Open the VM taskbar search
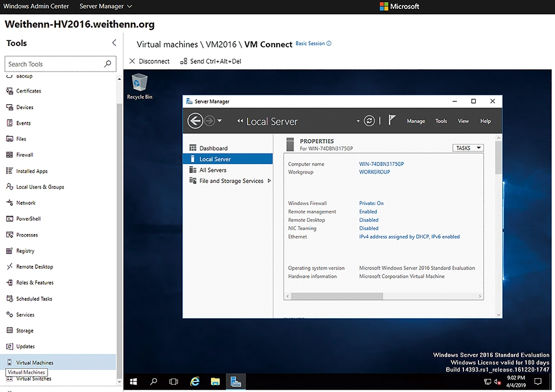The image size is (555, 392). tap(154, 382)
